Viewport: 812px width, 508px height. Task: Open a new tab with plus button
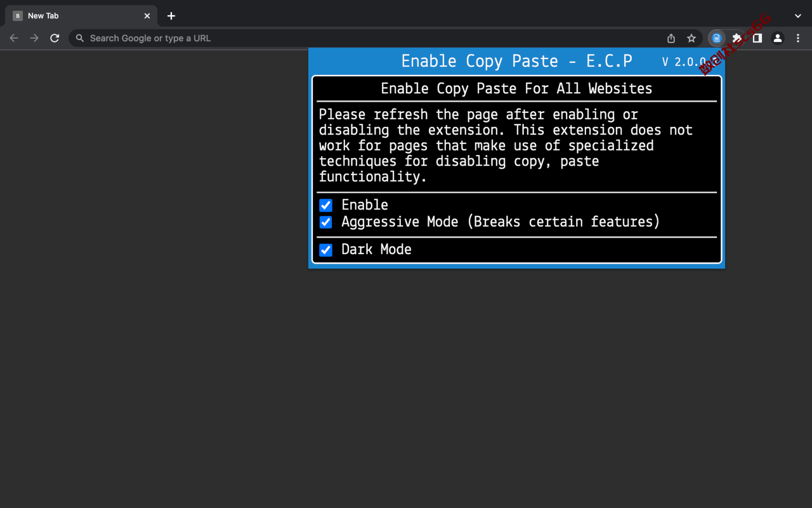click(x=171, y=16)
